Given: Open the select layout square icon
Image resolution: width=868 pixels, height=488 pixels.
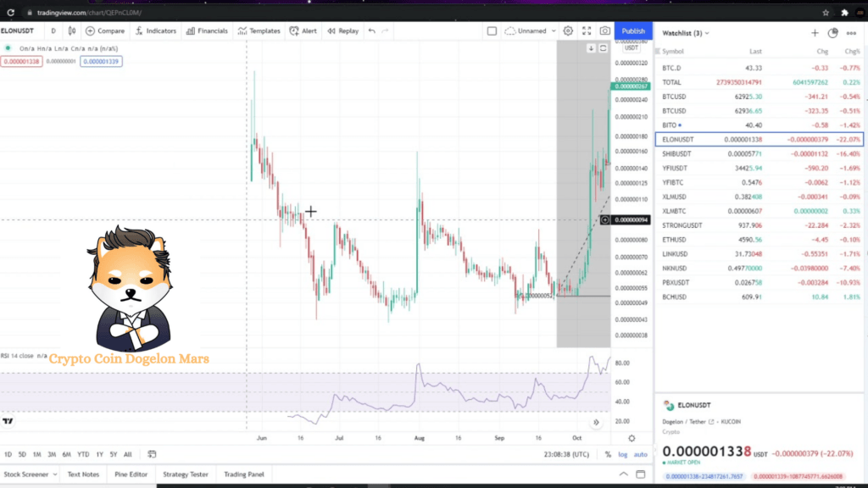Looking at the screenshot, I should (492, 31).
